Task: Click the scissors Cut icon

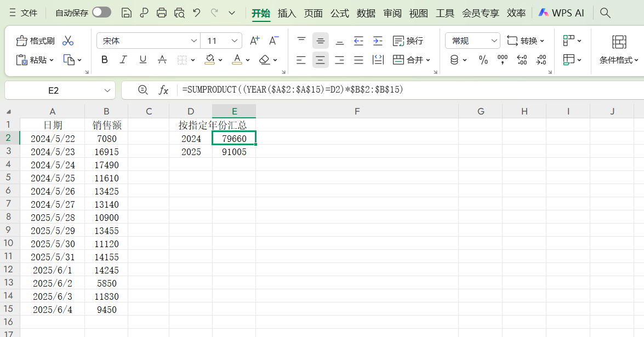Action: pyautogui.click(x=68, y=40)
